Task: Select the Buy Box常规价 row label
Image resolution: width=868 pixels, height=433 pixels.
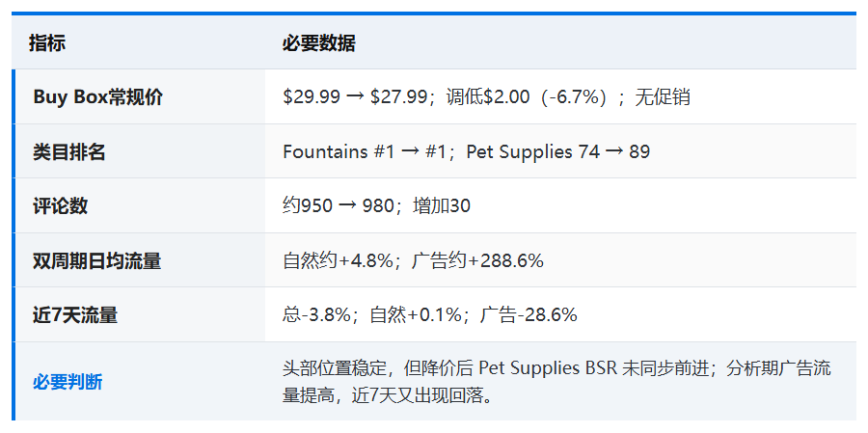Action: pos(98,96)
